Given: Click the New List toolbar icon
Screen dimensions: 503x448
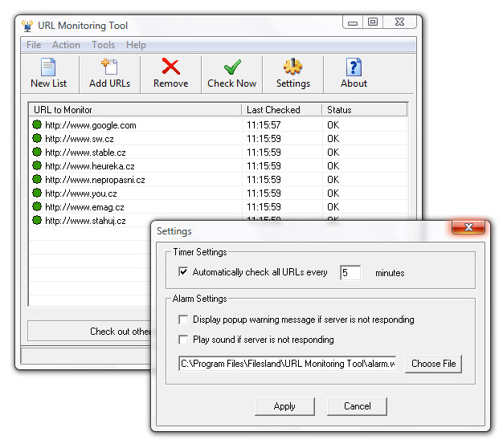Looking at the screenshot, I should 48,67.
